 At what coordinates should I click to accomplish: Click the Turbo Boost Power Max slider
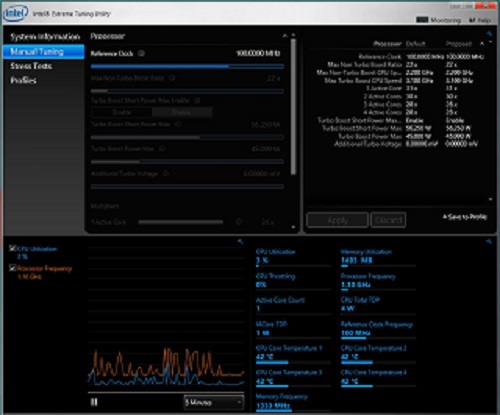pos(187,162)
